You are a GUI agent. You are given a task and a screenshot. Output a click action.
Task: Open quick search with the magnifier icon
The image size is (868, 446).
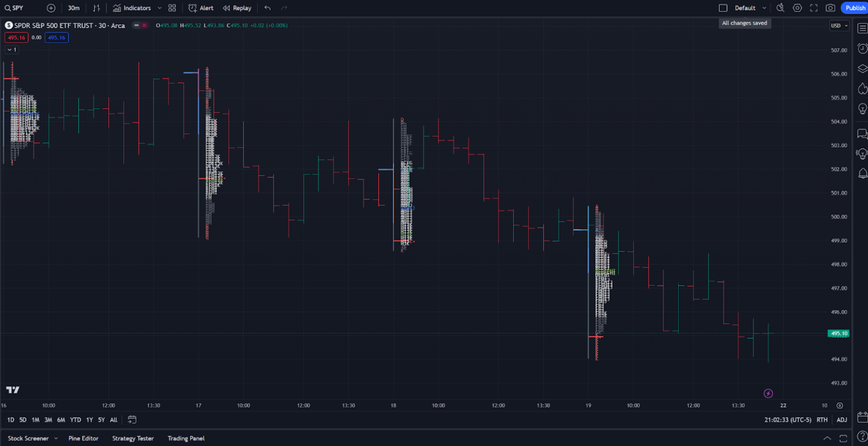coord(780,8)
